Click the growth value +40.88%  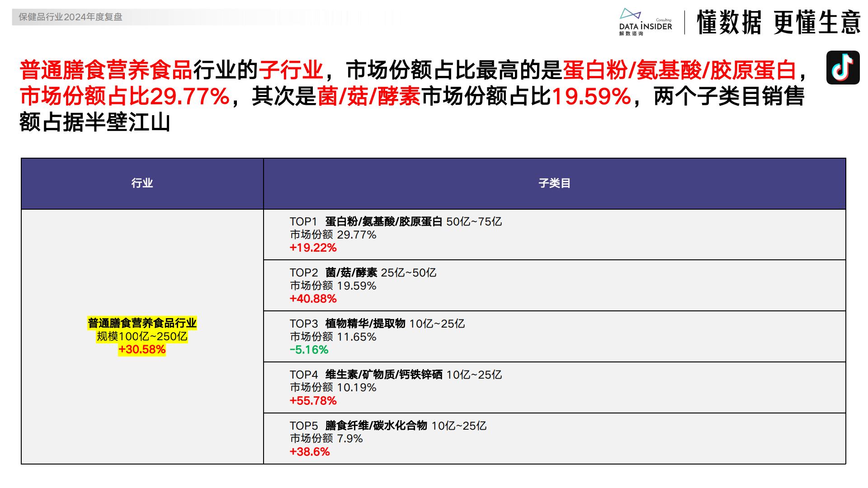313,299
